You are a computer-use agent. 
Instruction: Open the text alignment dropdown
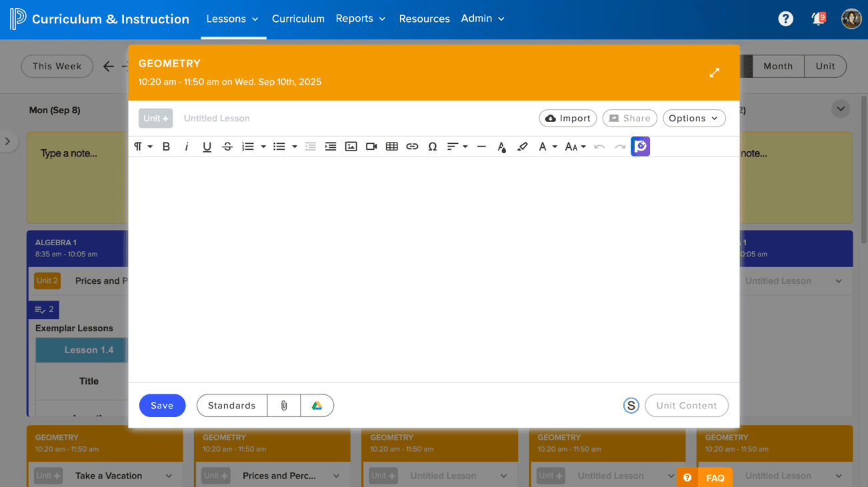457,147
